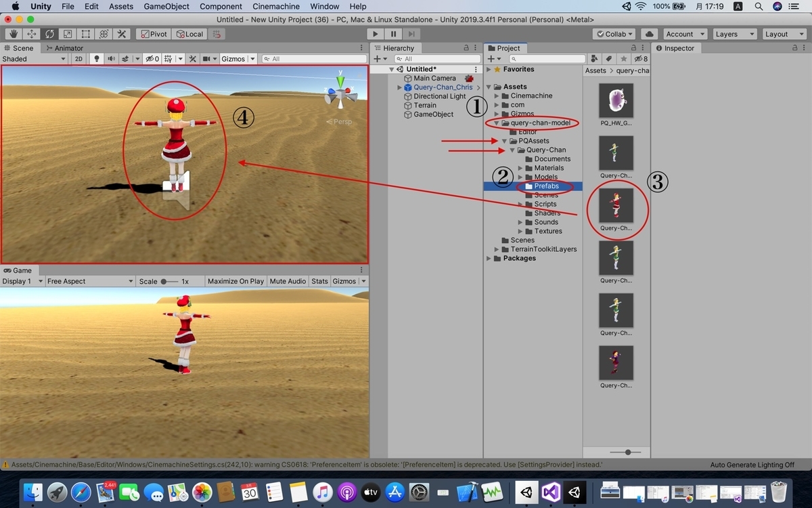This screenshot has height=508, width=812.
Task: Open the Collab dropdown
Action: pos(615,34)
